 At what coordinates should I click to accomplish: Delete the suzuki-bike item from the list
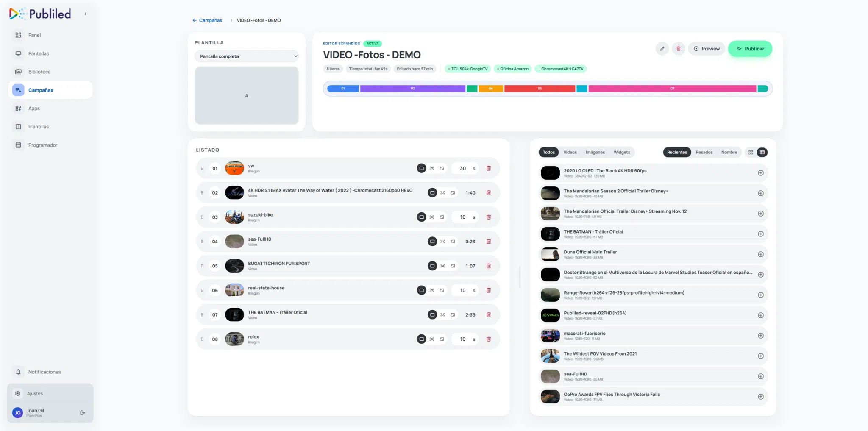489,217
